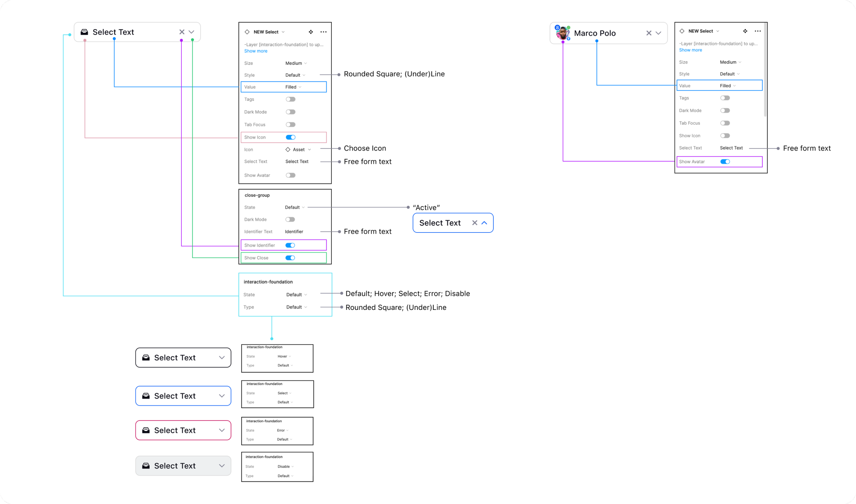Click the Identifier text value field
856x504 pixels.
click(294, 232)
